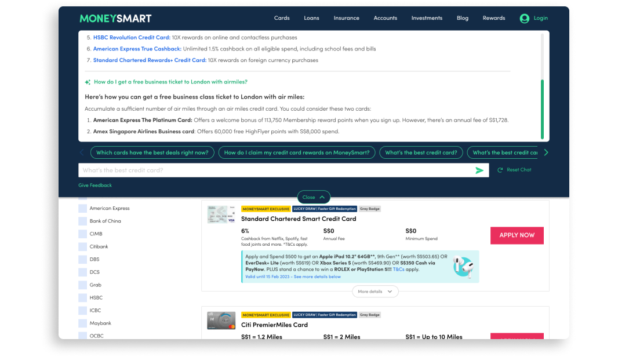Click Apply Now for Standard Chartered Smart card

pyautogui.click(x=517, y=235)
